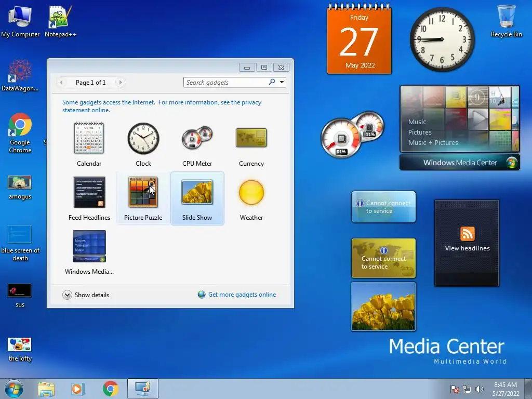
Task: Select Music + Pictures in Media Center gadget
Action: (x=433, y=142)
